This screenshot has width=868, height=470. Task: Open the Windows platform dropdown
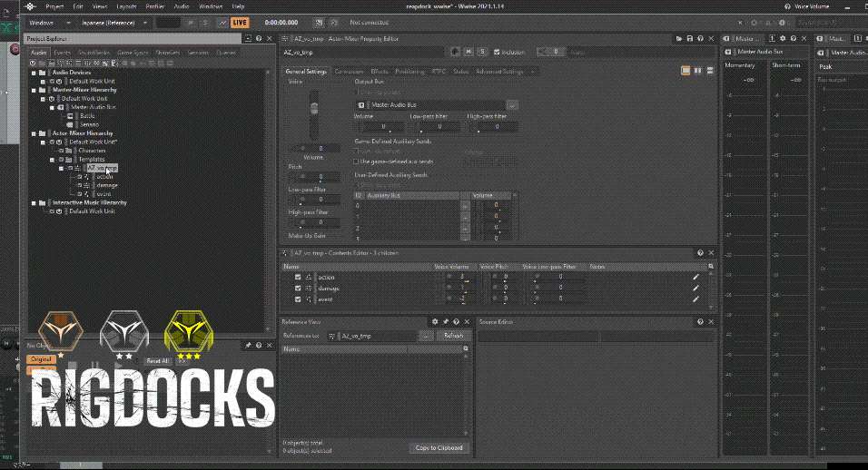pos(49,23)
